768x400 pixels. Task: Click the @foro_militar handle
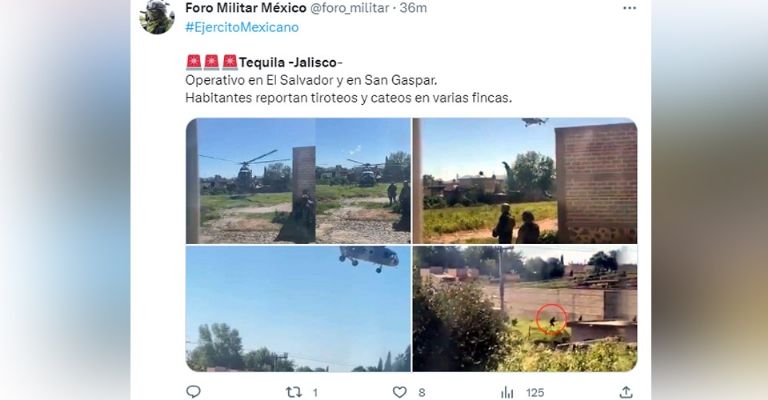[350, 8]
